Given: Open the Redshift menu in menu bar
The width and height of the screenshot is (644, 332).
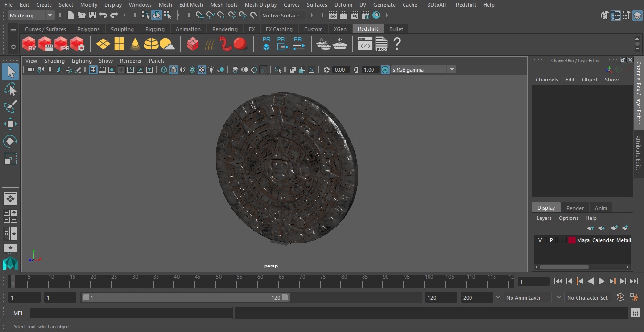Looking at the screenshot, I should [x=466, y=5].
